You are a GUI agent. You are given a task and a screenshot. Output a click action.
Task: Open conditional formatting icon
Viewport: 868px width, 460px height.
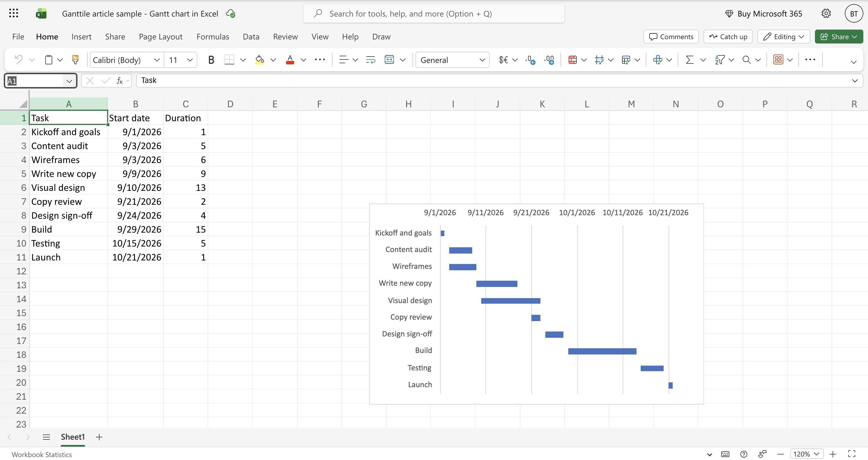coord(572,60)
